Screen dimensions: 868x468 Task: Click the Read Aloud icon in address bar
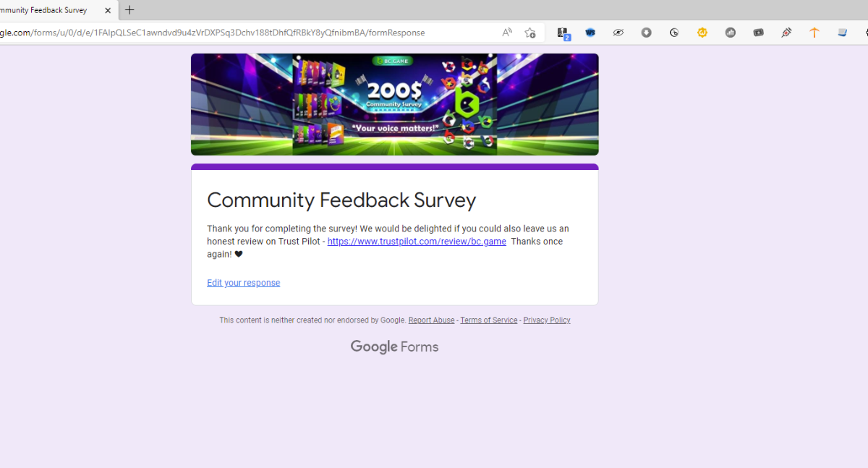507,33
